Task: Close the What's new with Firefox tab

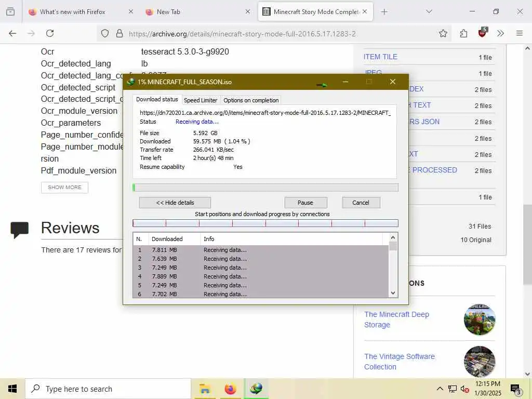Action: (x=131, y=11)
